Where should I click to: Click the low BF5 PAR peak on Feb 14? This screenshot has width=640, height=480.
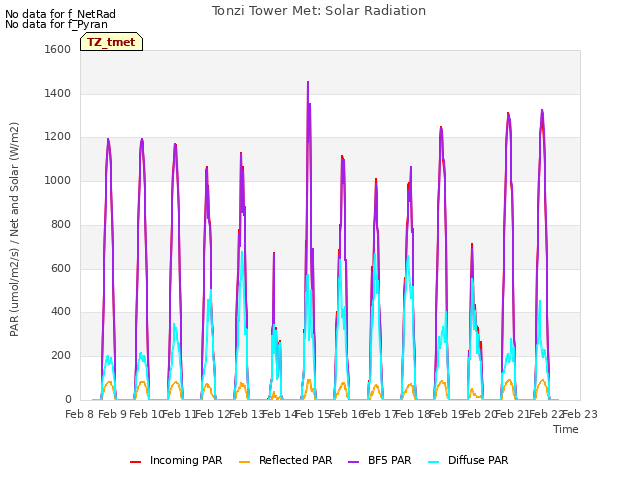tap(274, 253)
